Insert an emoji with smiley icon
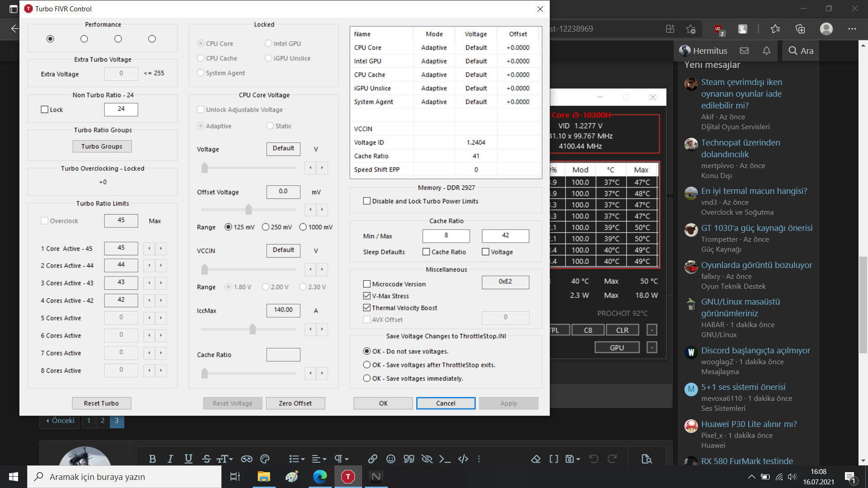The width and height of the screenshot is (868, 488). (x=391, y=459)
